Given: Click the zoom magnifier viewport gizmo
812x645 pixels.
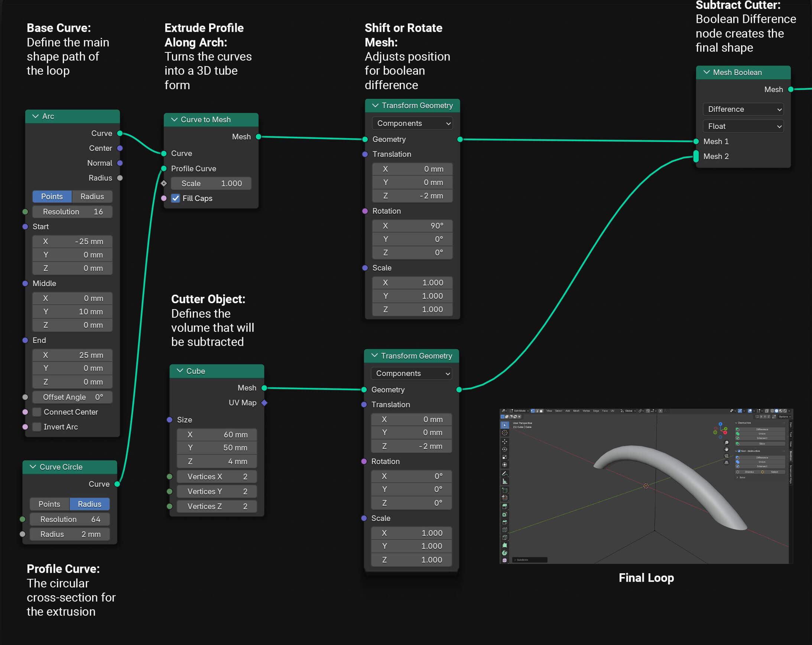Looking at the screenshot, I should (727, 442).
